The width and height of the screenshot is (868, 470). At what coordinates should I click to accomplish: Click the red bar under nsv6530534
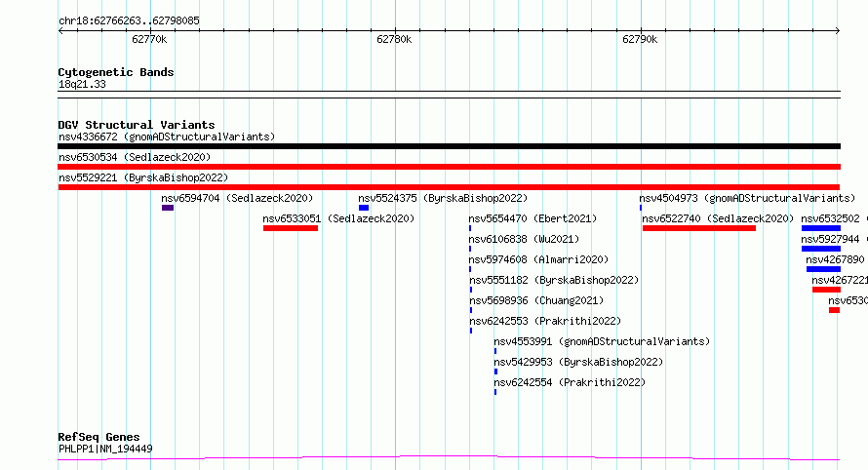(449, 167)
